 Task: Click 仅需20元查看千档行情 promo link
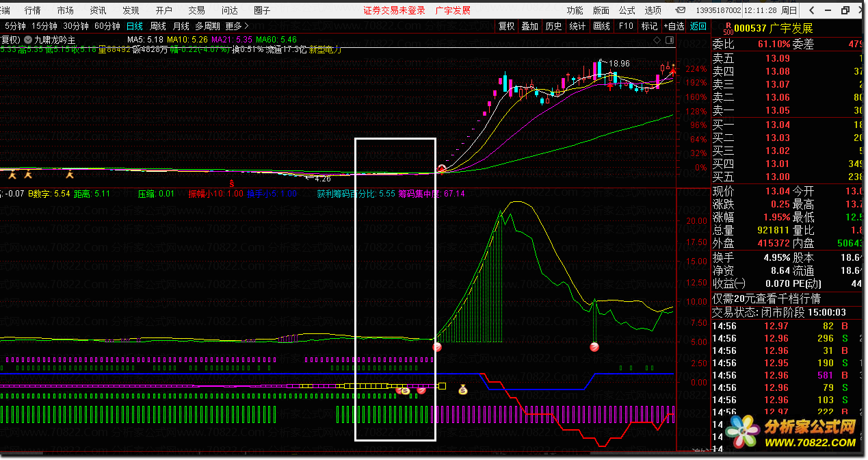coord(767,298)
